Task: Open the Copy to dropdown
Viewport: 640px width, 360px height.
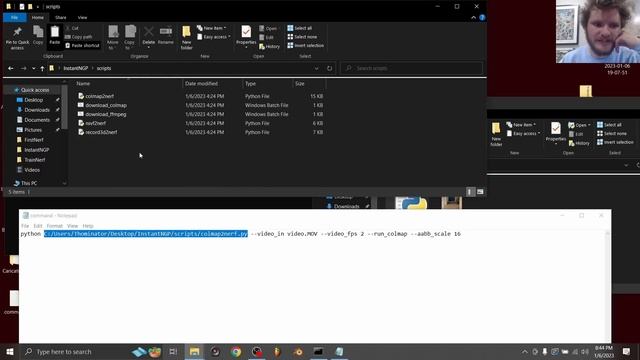Action: pyautogui.click(x=129, y=38)
